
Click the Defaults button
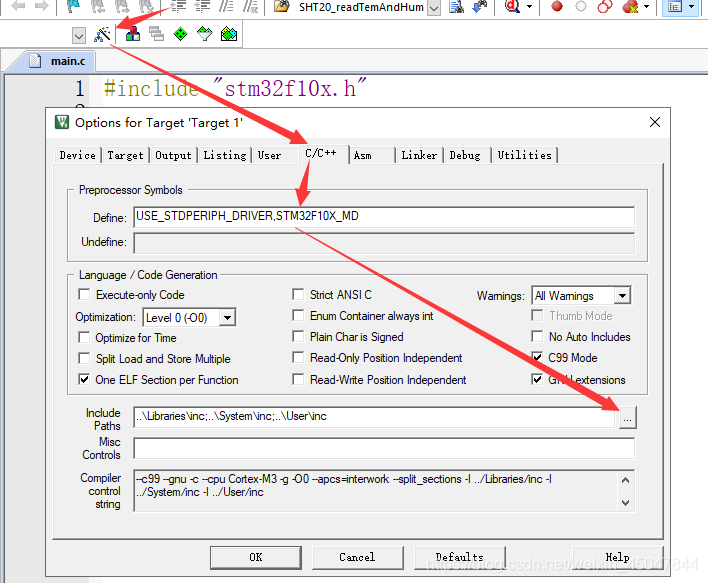point(460,557)
